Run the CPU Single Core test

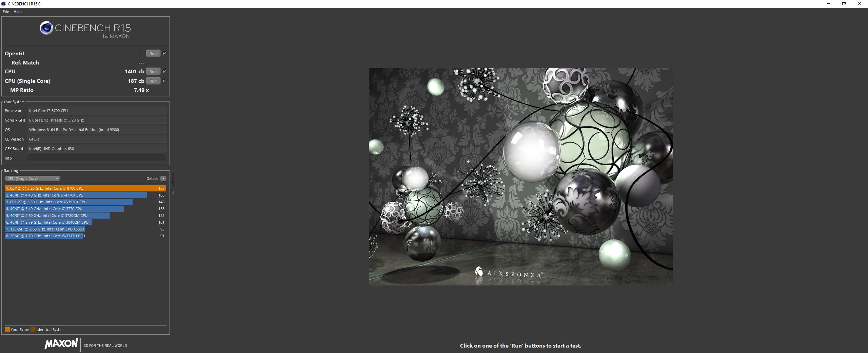coord(153,81)
